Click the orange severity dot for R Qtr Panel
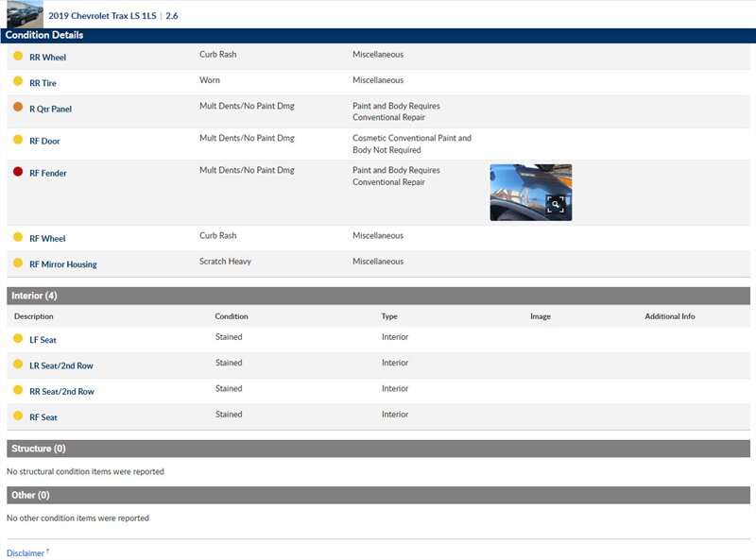 pyautogui.click(x=18, y=108)
